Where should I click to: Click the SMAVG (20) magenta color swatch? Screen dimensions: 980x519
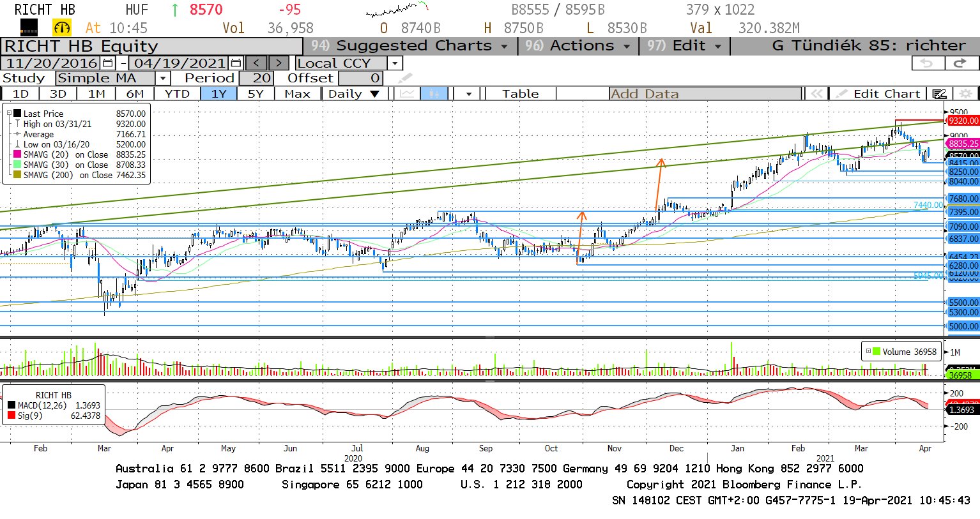pos(18,154)
